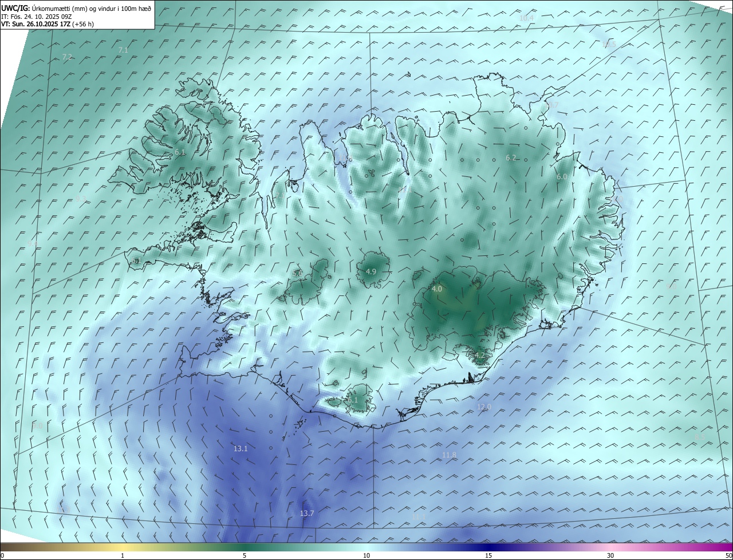Click the 11.8 value label
Viewport: 733px width, 560px height.
point(450,455)
